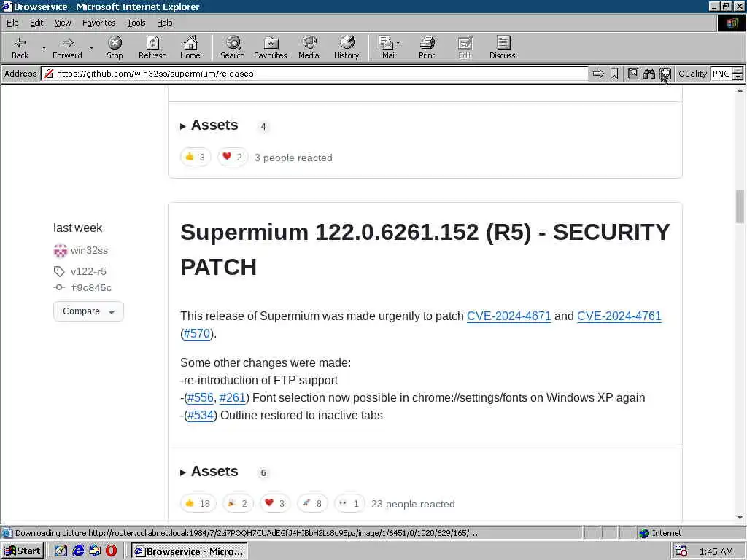The width and height of the screenshot is (747, 560).
Task: Open the Mail button dropdown arrow
Action: click(398, 43)
